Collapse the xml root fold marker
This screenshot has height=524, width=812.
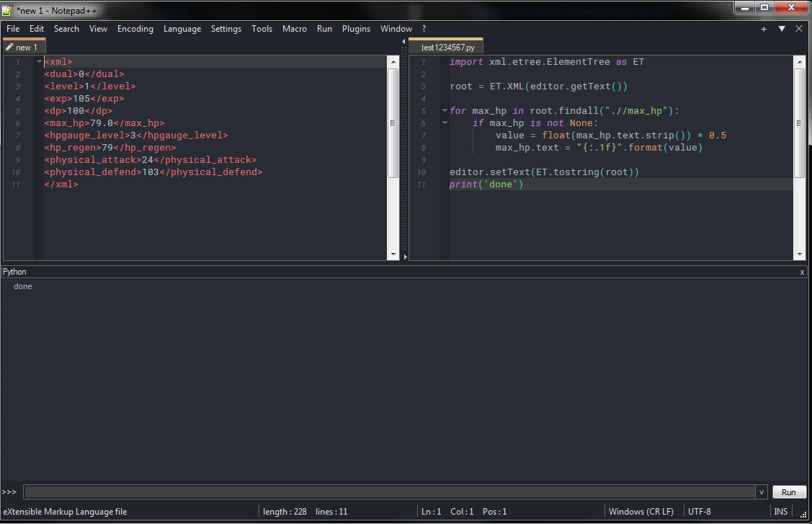(x=39, y=62)
